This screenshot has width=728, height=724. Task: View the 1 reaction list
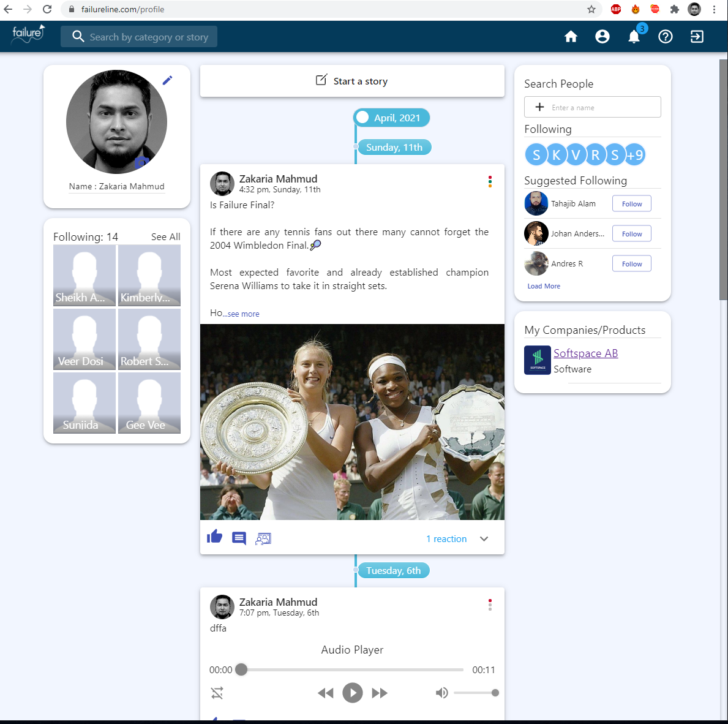(446, 538)
